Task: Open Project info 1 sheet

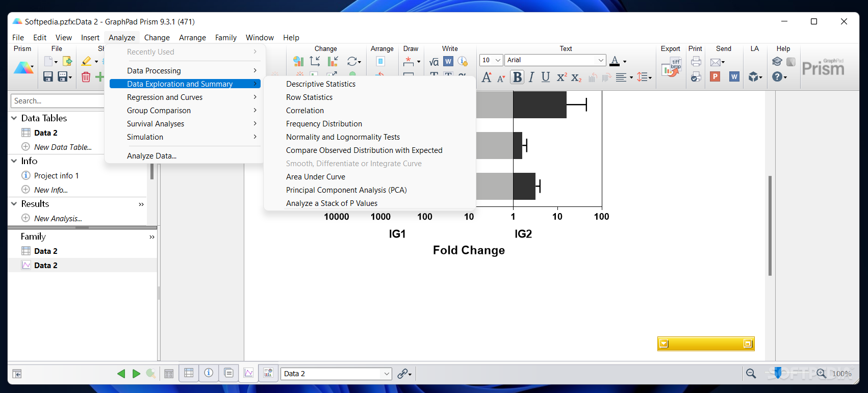Action: coord(56,176)
